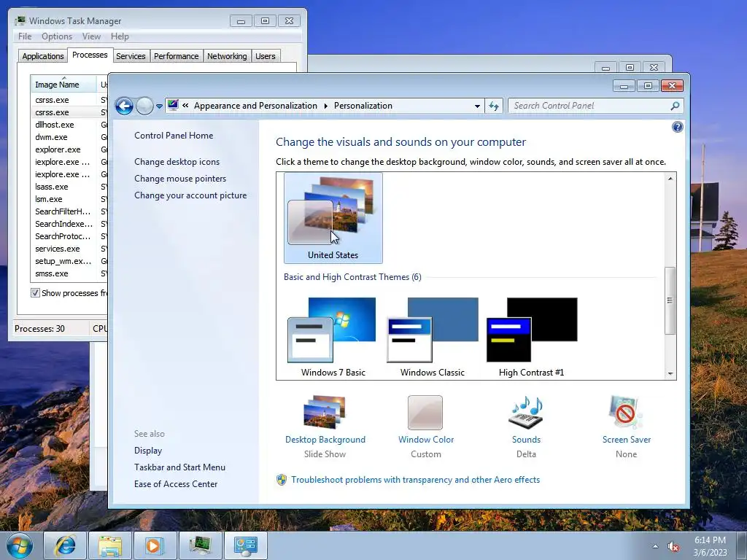Viewport: 747px width, 560px height.
Task: Select lsass.exe process row
Action: (69, 187)
